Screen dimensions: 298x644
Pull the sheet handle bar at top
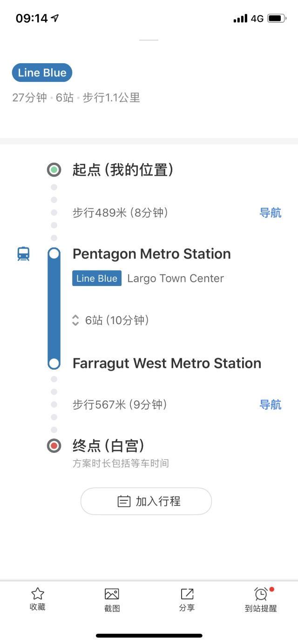point(149,40)
